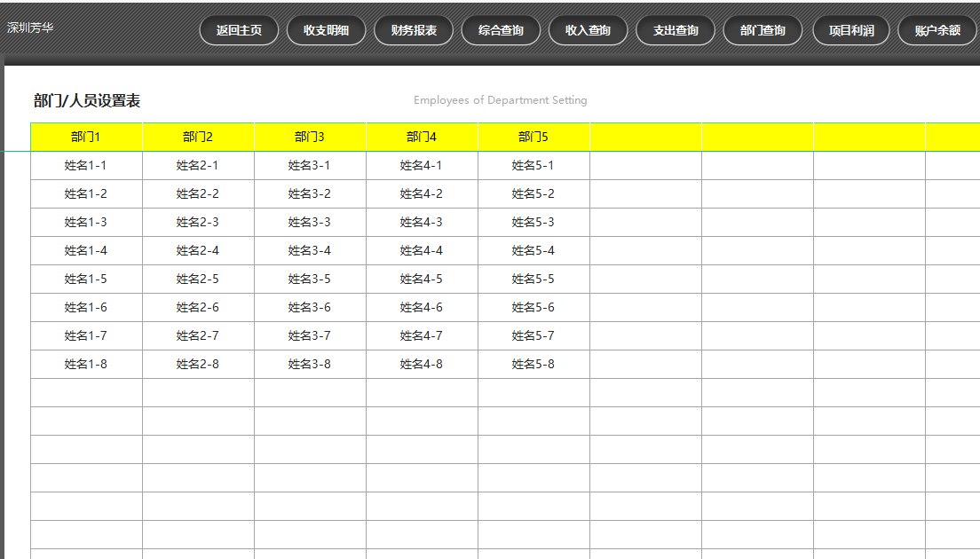Select cell 姓名2-6
Screen dimensions: 980x559
198,307
